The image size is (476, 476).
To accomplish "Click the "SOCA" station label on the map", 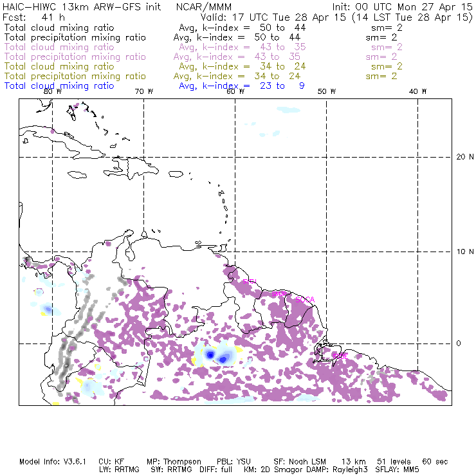I will click(x=305, y=300).
